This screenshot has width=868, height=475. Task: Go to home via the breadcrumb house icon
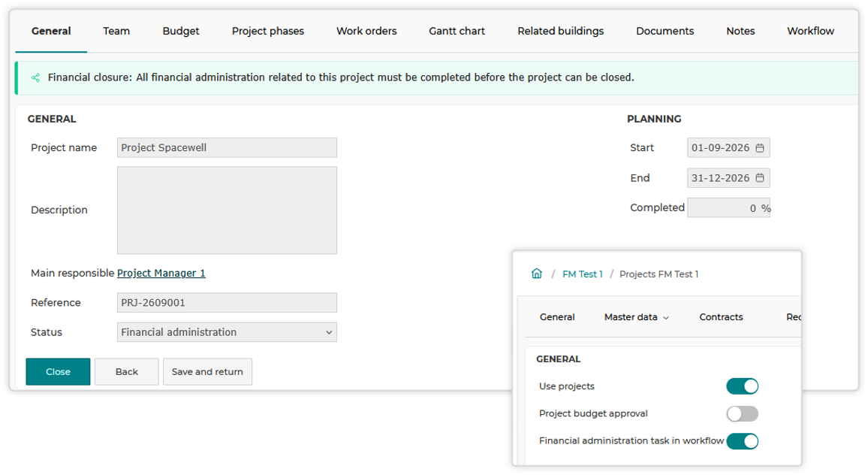[x=536, y=274]
